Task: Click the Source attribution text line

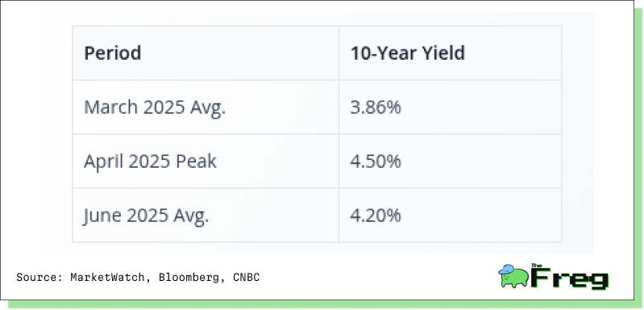Action: click(x=138, y=278)
